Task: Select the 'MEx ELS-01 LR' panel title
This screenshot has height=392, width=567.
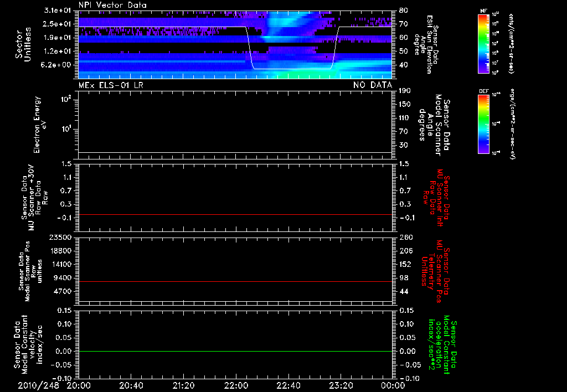Action: [111, 85]
